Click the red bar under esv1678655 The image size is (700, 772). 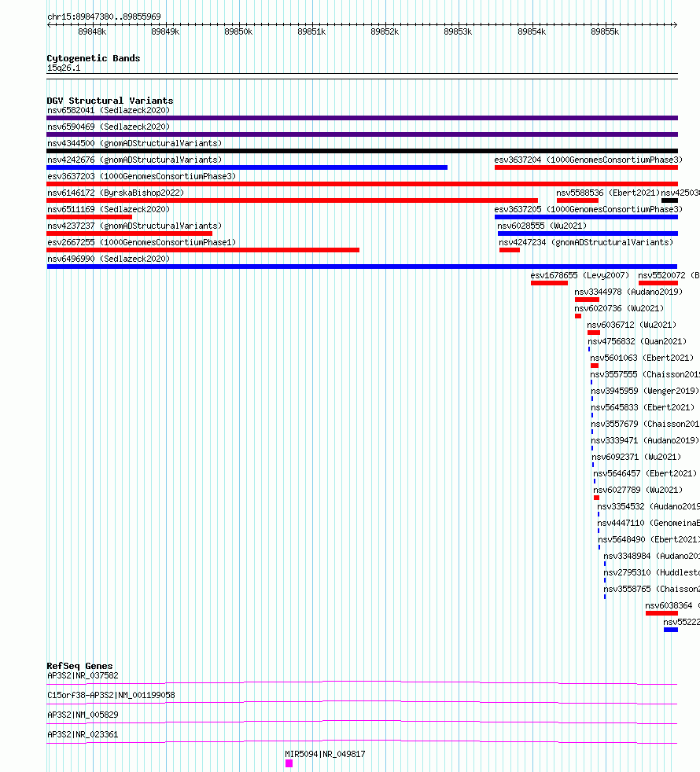coord(549,283)
